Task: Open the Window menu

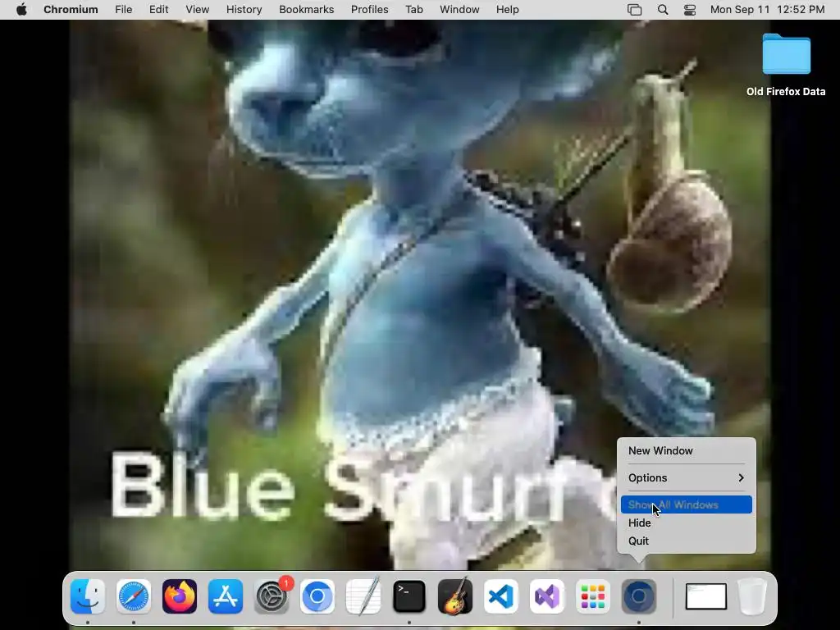Action: tap(459, 10)
